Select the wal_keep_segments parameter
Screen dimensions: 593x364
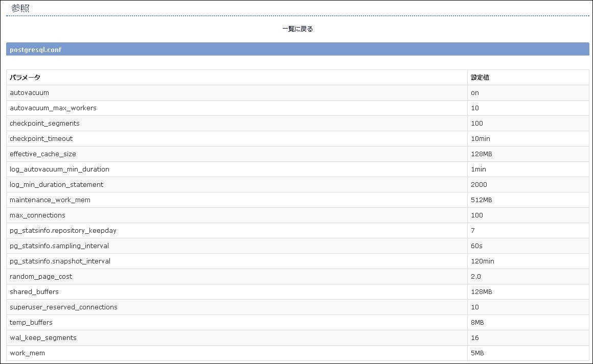click(x=43, y=337)
